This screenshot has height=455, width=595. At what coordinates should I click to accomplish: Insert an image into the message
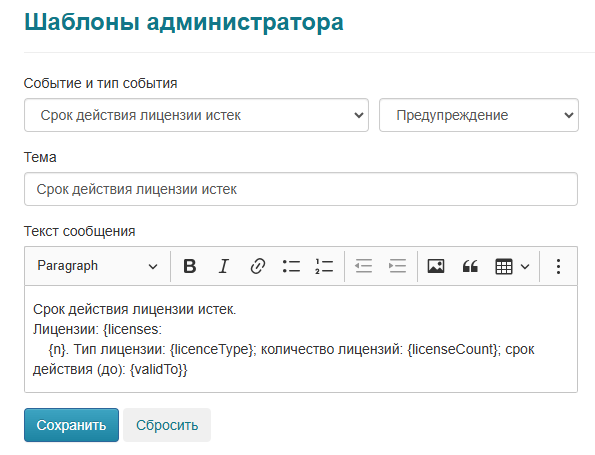click(x=436, y=266)
